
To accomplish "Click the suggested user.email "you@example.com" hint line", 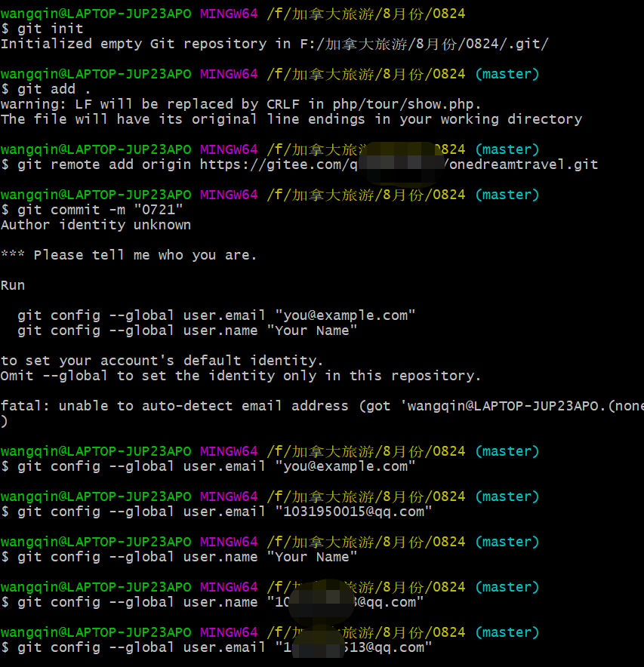I will 216,315.
